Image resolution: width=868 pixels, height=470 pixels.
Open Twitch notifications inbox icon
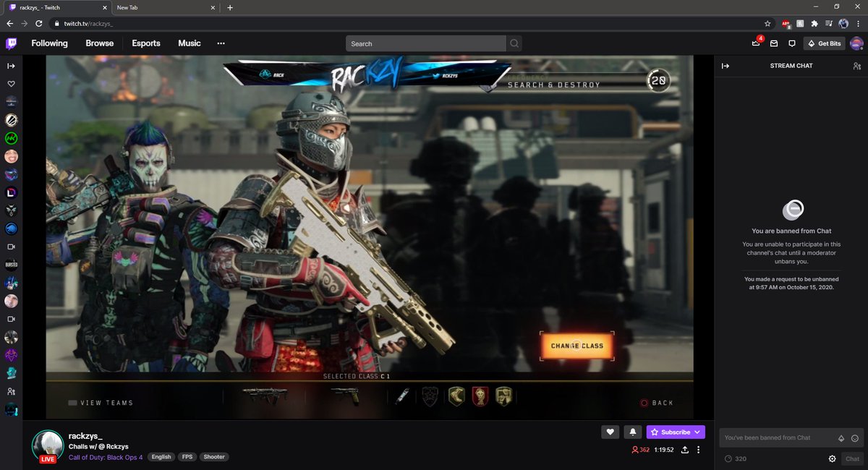tap(774, 43)
